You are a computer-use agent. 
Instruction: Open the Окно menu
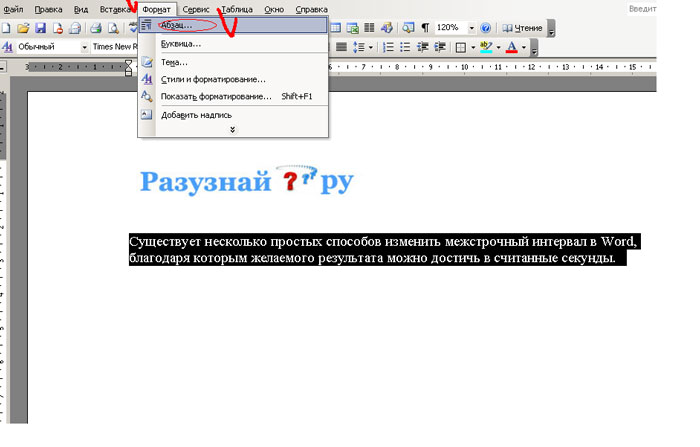tap(274, 9)
